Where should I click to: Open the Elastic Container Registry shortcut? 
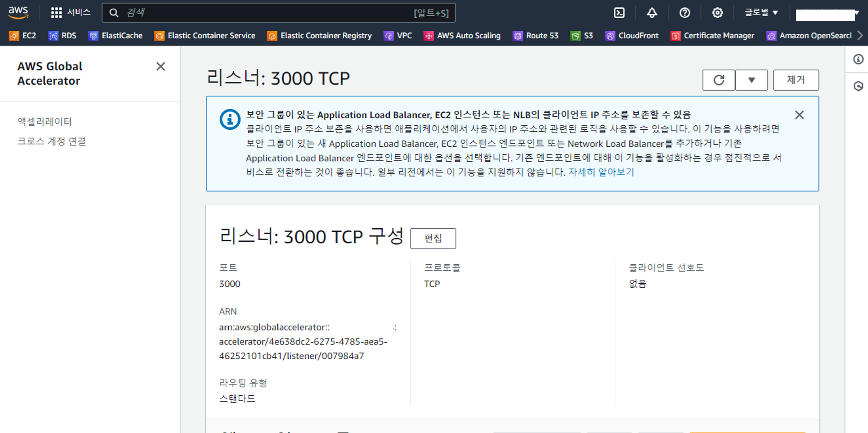coord(319,36)
